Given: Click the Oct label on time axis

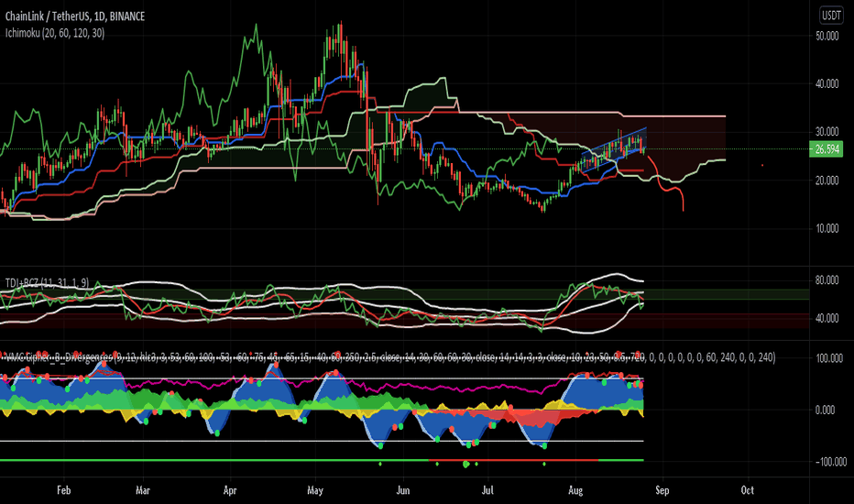Looking at the screenshot, I should coord(748,490).
